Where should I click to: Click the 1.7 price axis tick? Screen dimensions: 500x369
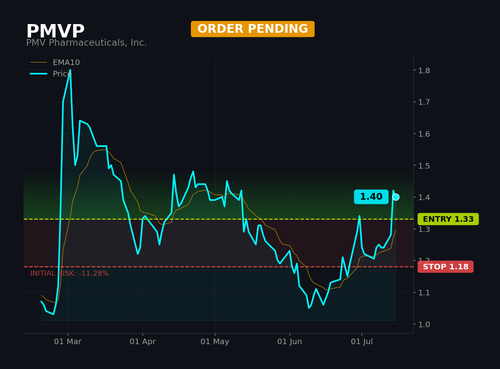tap(424, 102)
